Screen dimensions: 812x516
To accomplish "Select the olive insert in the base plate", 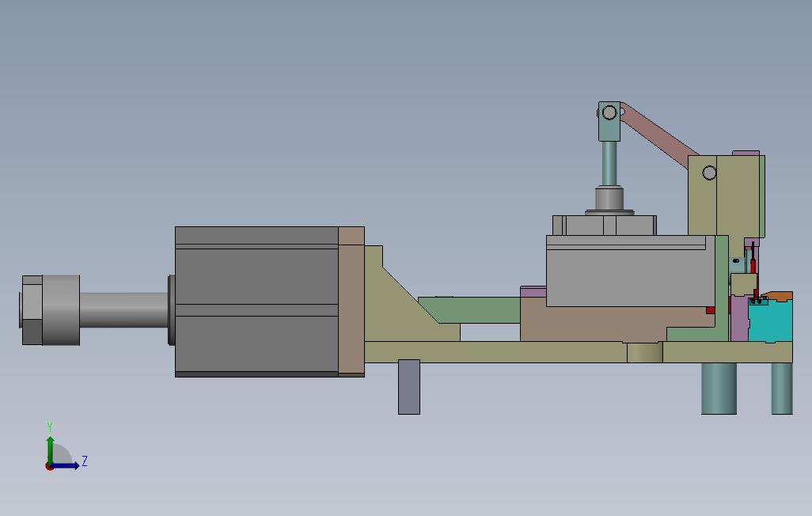I will click(645, 352).
